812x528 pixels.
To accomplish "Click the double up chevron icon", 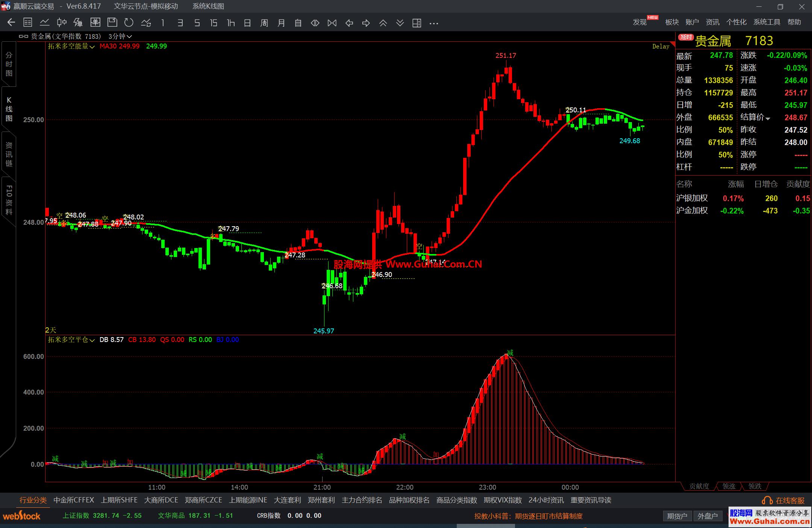I will pos(383,23).
